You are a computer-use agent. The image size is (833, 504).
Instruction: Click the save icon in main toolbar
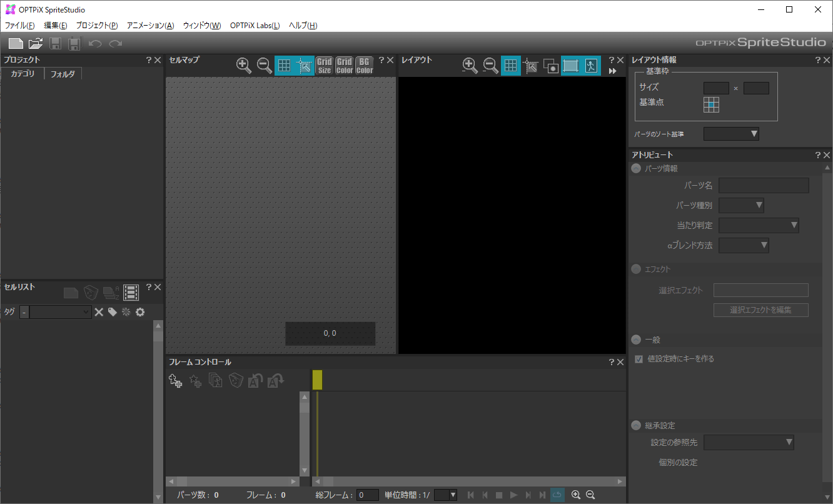click(56, 44)
